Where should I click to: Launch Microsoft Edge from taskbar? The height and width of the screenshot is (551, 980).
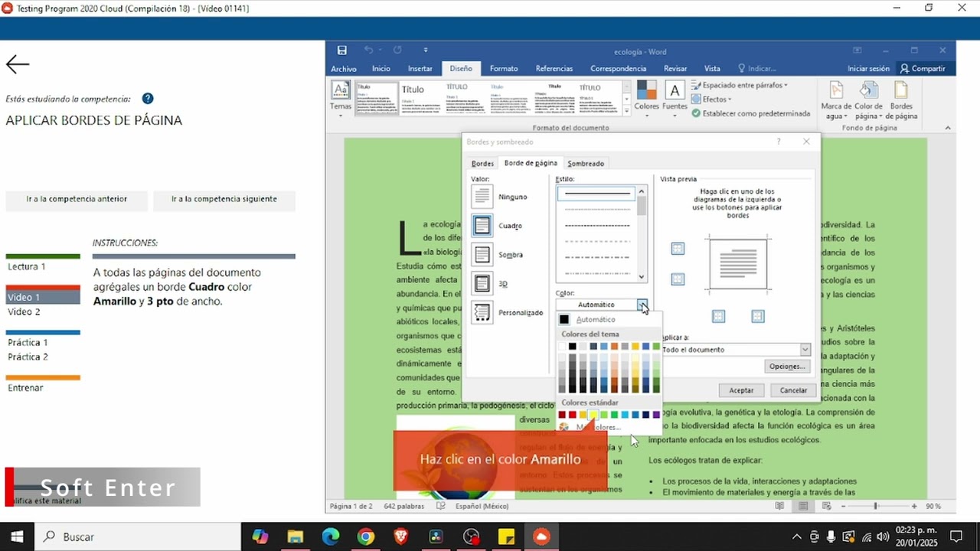(x=330, y=537)
